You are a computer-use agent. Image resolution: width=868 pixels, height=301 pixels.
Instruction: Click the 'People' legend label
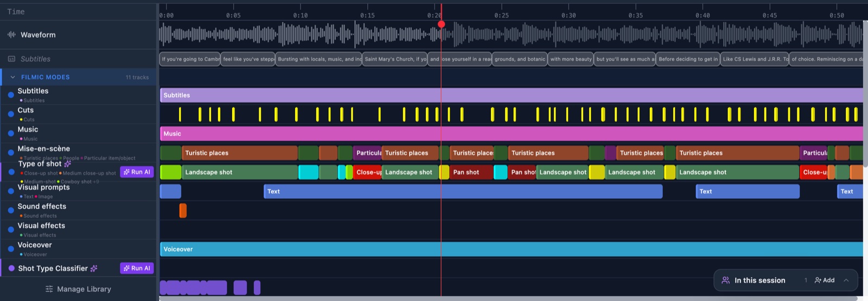click(71, 158)
